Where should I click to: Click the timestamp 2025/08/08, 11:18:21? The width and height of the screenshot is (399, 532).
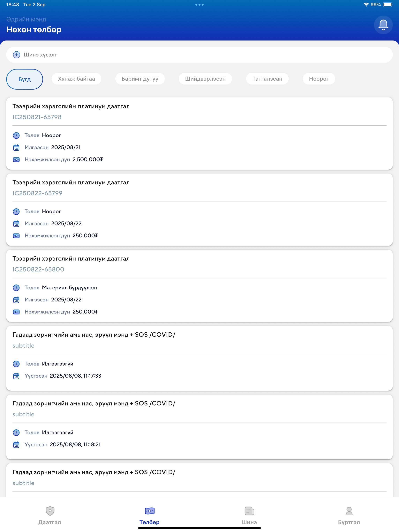pyautogui.click(x=75, y=445)
